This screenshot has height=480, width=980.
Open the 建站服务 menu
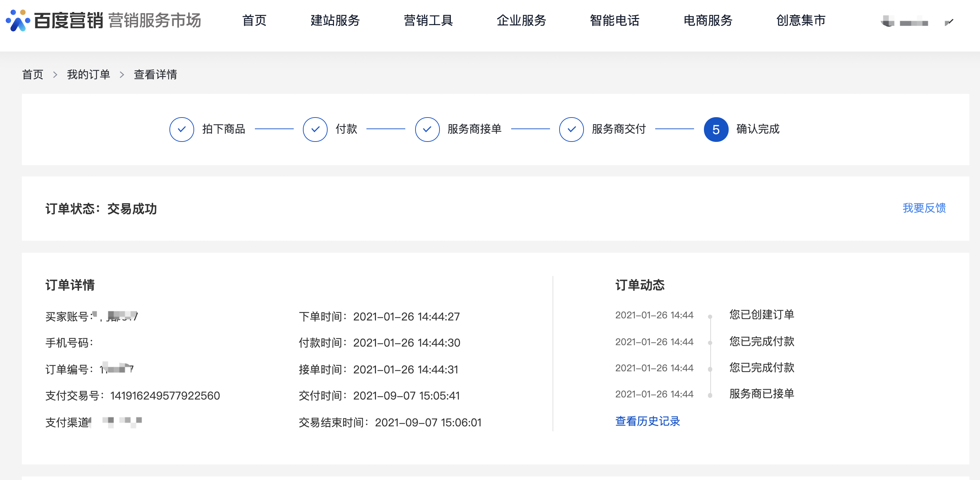(335, 20)
